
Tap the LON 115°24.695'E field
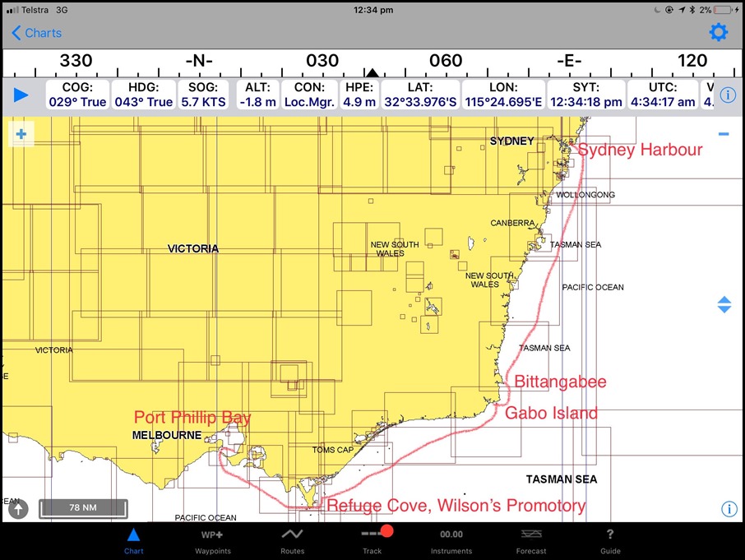click(x=503, y=95)
